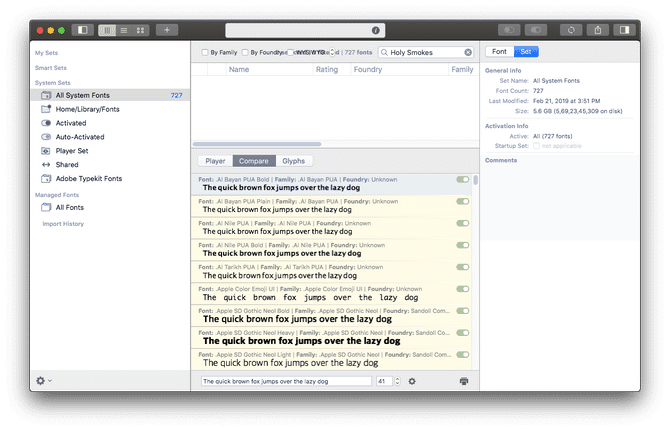
Task: Switch to the Font info tab
Action: coord(499,52)
